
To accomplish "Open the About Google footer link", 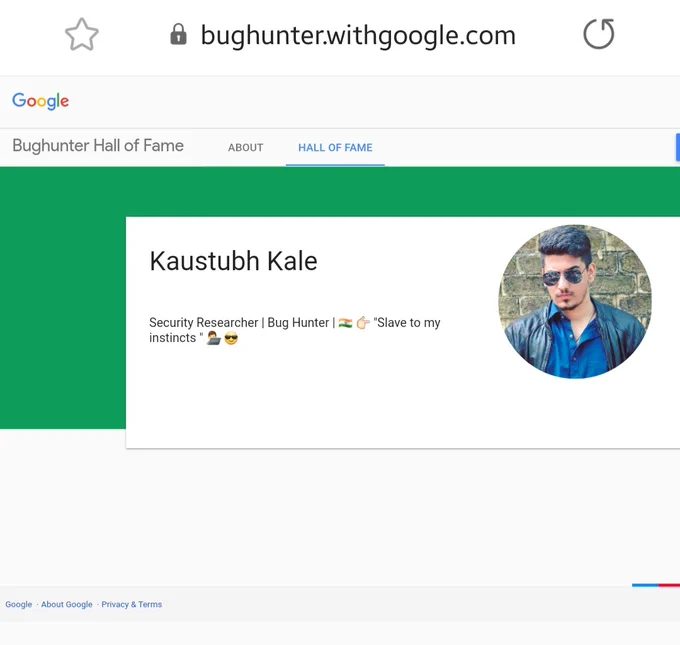I will (67, 604).
